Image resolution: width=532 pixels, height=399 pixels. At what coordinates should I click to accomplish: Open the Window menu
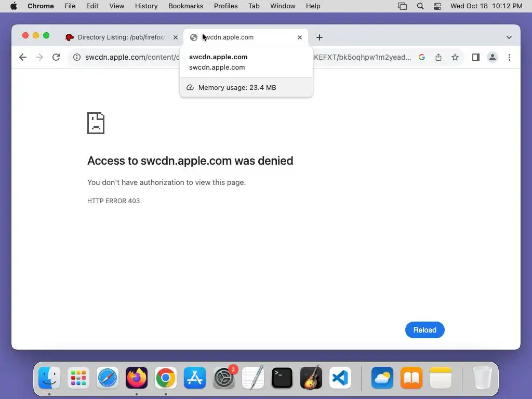pos(283,6)
